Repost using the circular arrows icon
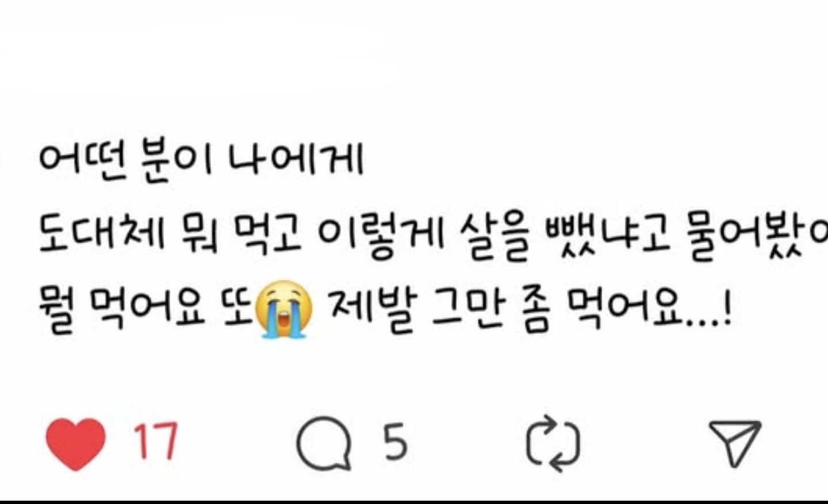The height and width of the screenshot is (504, 828). pyautogui.click(x=554, y=444)
